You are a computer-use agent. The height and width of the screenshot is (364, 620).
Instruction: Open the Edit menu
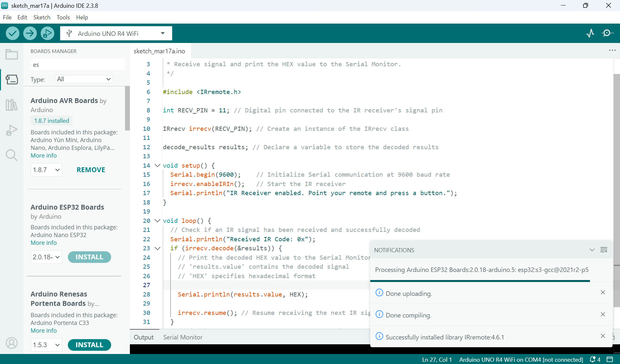point(22,17)
